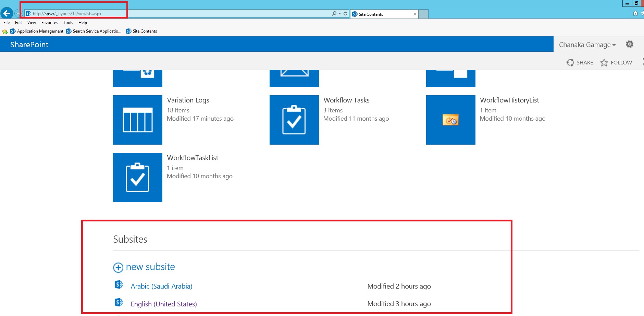This screenshot has width=644, height=316.
Task: Click the plus icon beside new subsite
Action: click(118, 267)
